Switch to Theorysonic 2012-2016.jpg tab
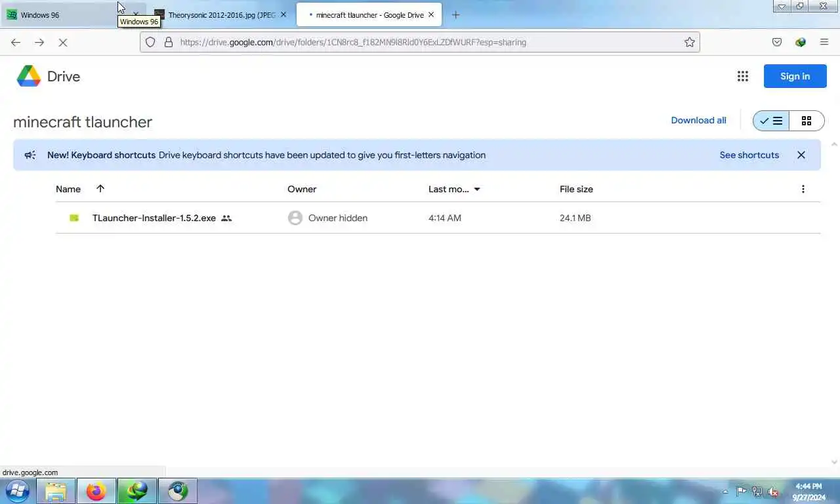The width and height of the screenshot is (840, 504). [221, 14]
